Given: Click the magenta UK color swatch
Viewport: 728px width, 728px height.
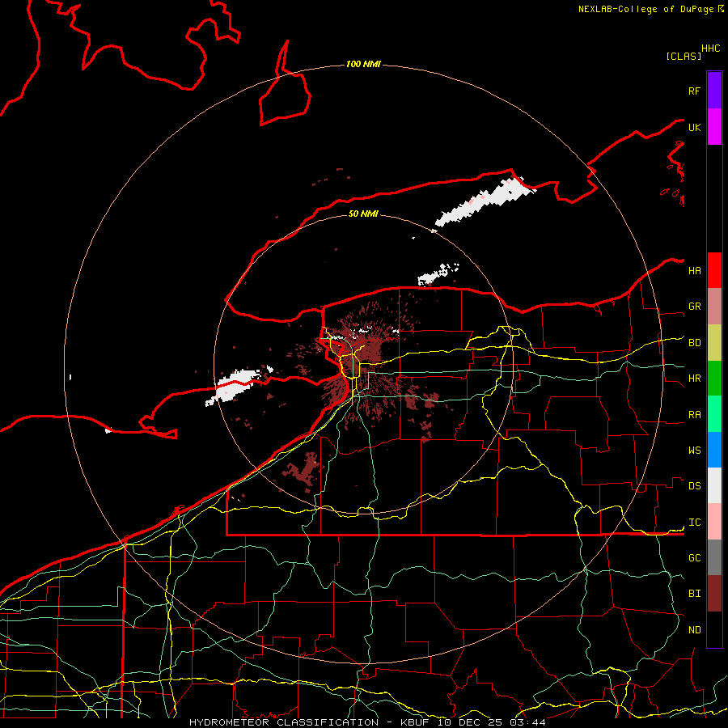Looking at the screenshot, I should pos(714,127).
